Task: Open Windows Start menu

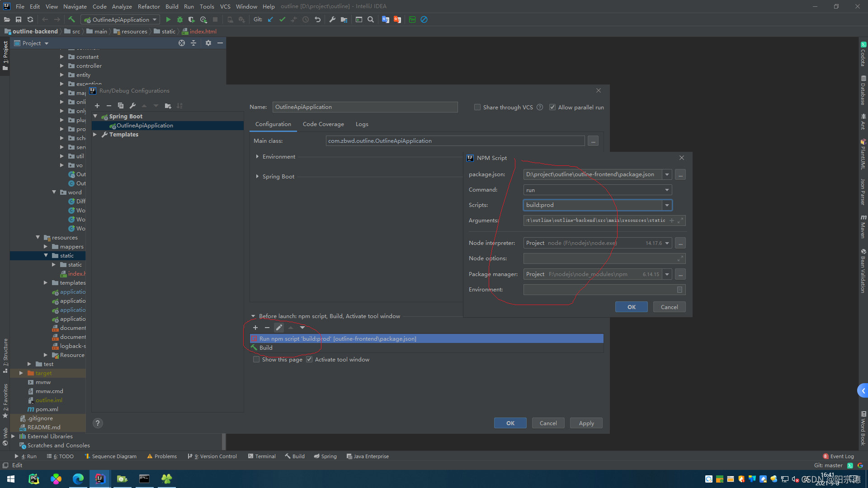Action: coord(11,479)
